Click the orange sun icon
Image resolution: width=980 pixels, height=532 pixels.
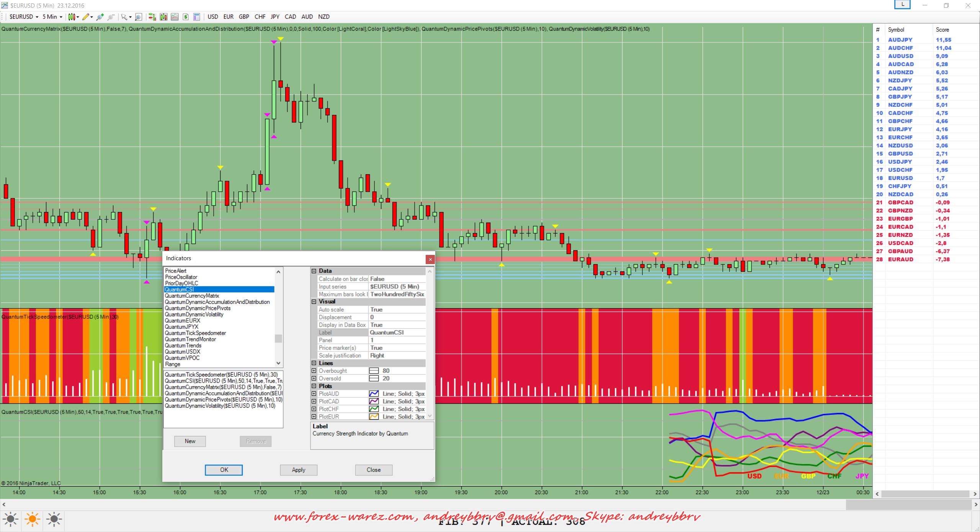[32, 519]
